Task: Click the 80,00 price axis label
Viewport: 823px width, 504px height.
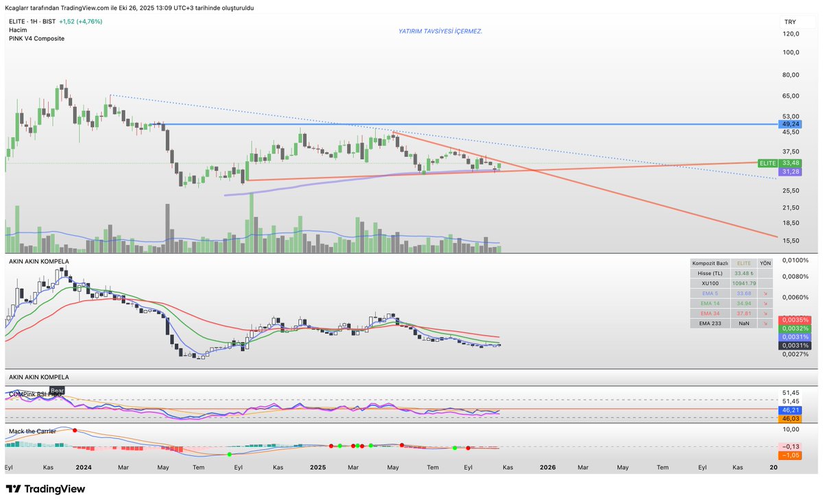Action: coord(791,75)
